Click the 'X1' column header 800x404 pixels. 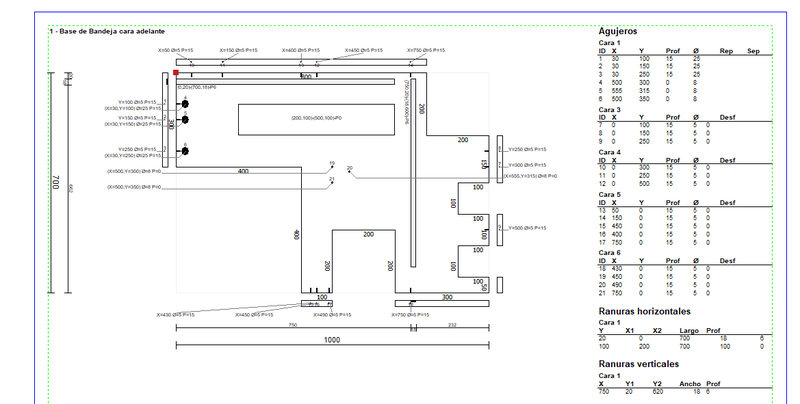point(630,331)
